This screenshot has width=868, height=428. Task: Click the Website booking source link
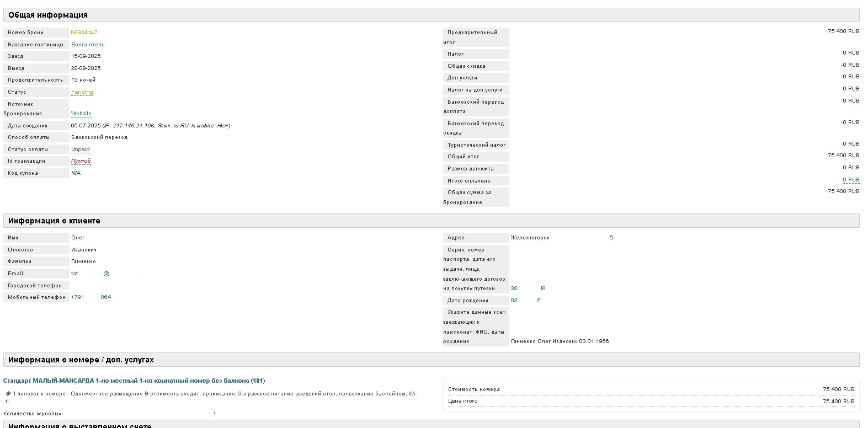point(81,114)
